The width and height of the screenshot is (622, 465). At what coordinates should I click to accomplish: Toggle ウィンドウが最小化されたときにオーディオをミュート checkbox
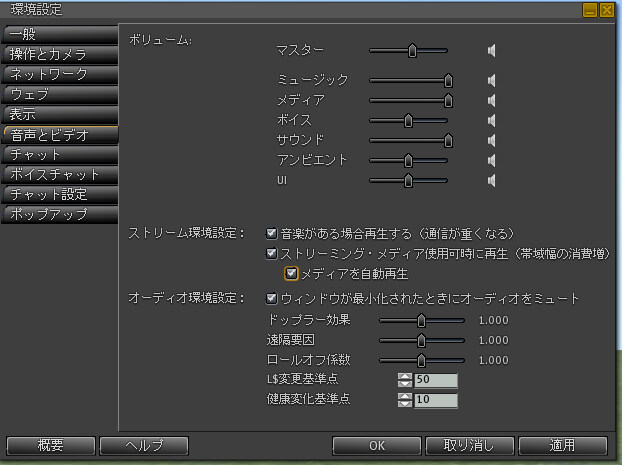(x=271, y=298)
